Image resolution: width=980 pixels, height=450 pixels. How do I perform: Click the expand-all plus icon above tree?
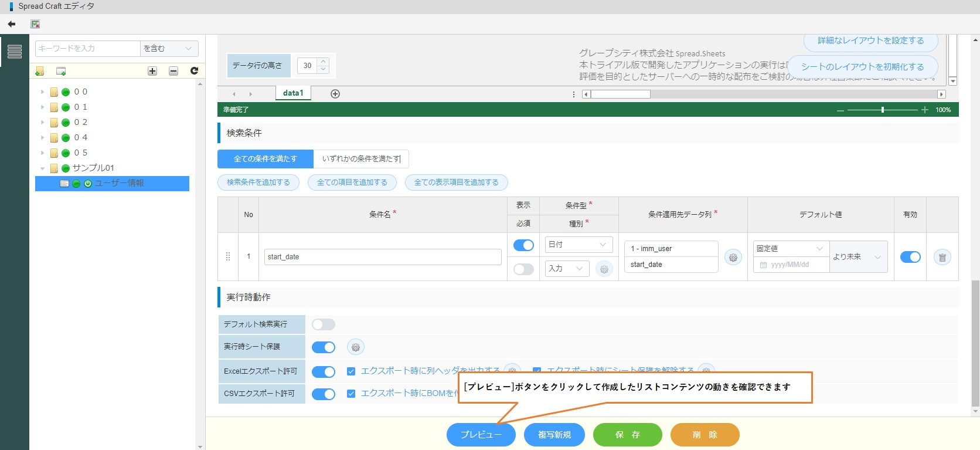pos(152,71)
